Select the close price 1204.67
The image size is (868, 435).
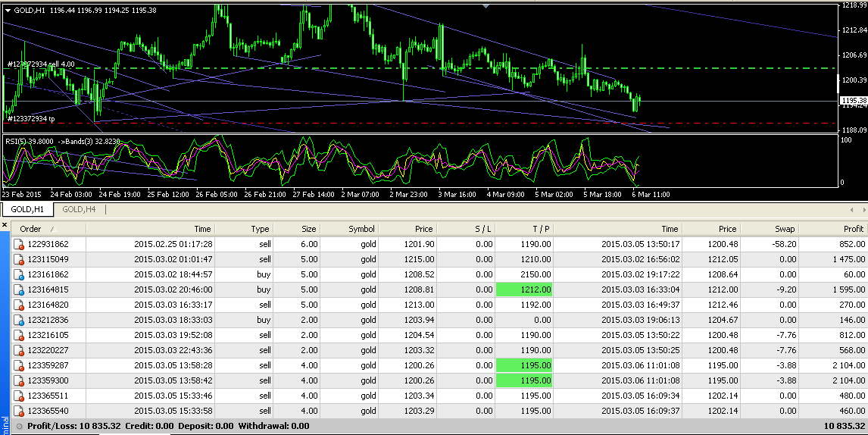723,321
